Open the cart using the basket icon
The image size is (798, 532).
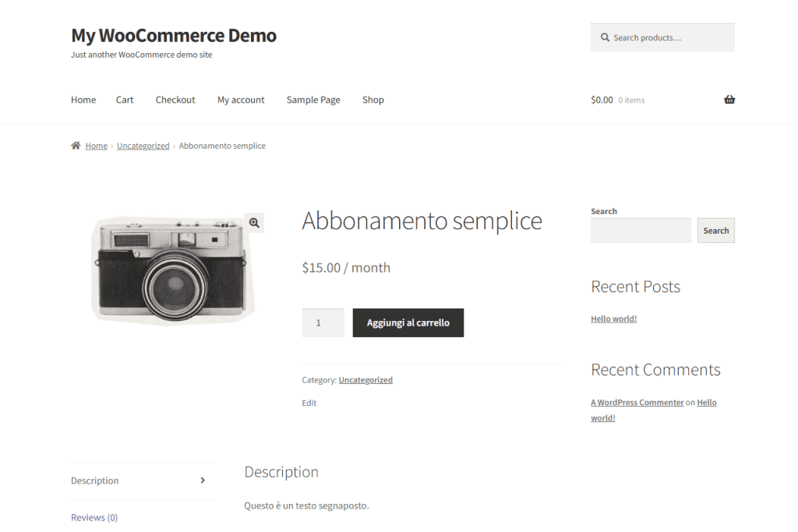(x=729, y=99)
